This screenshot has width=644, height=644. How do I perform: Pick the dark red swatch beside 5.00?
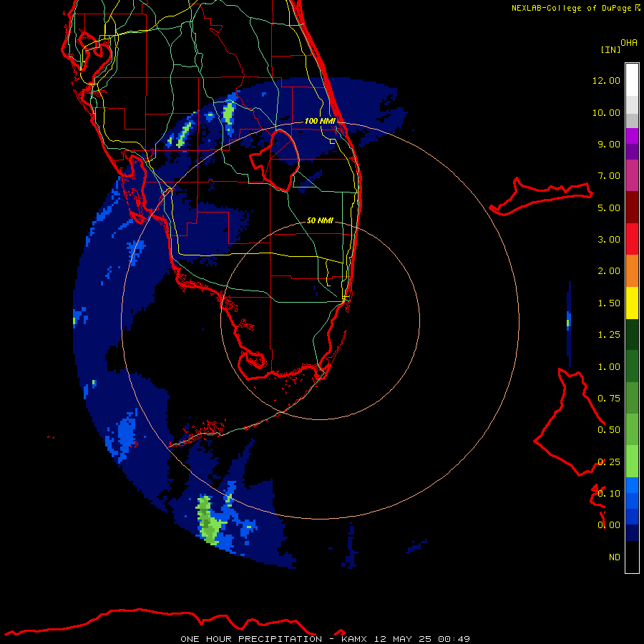(632, 208)
